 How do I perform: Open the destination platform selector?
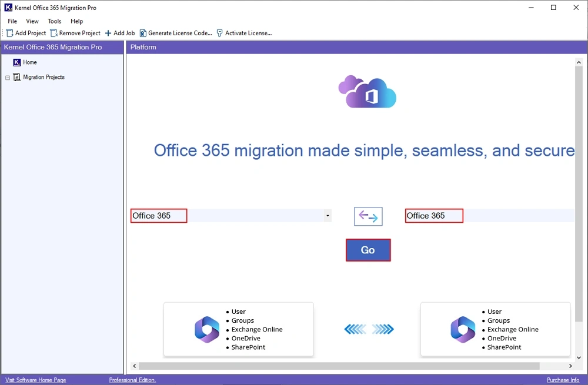point(433,216)
